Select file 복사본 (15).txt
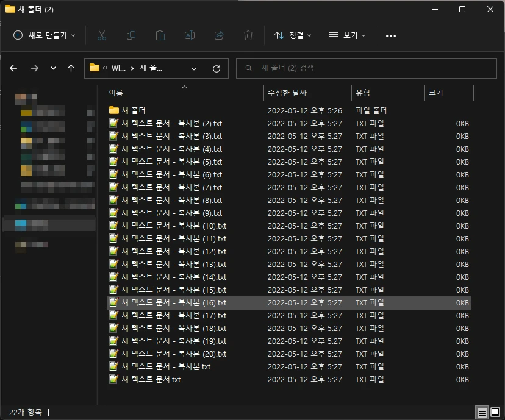The width and height of the screenshot is (505, 420). (x=289, y=290)
